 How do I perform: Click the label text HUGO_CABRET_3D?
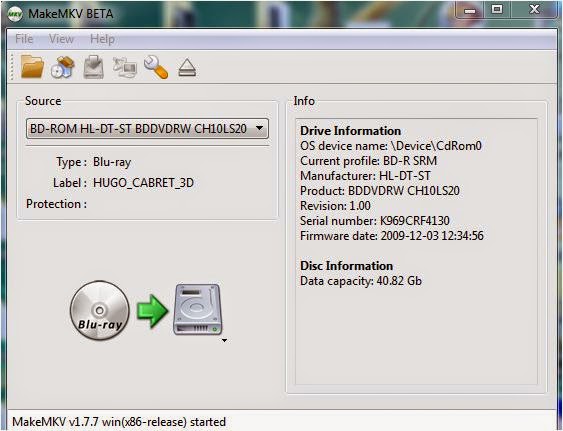pos(143,183)
